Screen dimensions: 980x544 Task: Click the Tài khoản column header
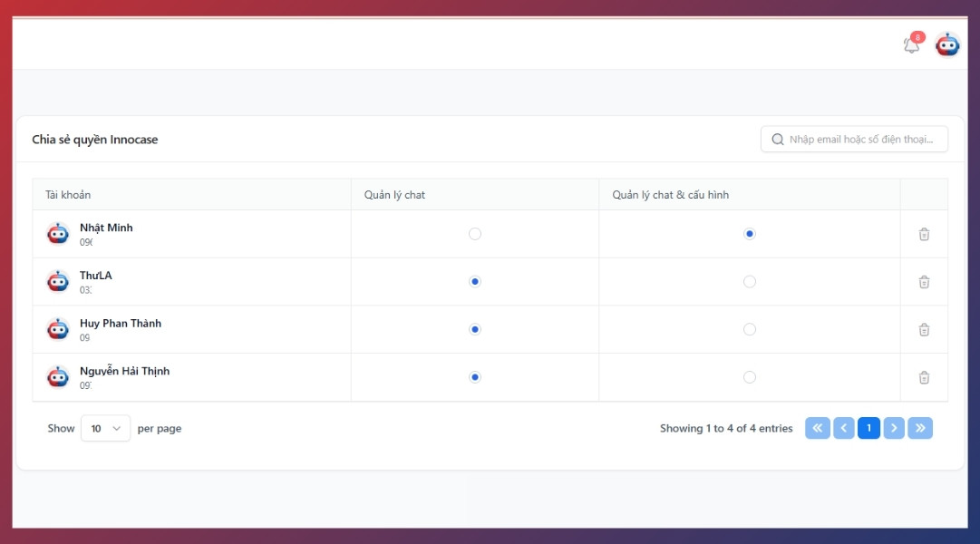[x=68, y=195]
